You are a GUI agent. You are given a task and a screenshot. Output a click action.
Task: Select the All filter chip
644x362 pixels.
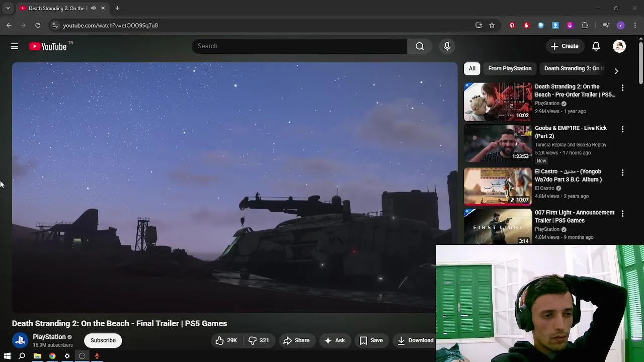pyautogui.click(x=472, y=68)
